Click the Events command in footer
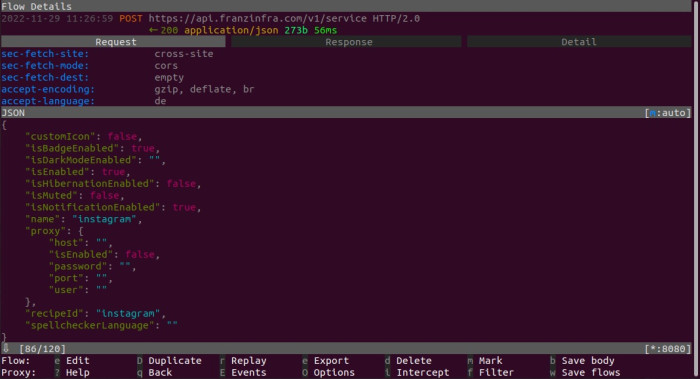This screenshot has width=700, height=379. [249, 372]
